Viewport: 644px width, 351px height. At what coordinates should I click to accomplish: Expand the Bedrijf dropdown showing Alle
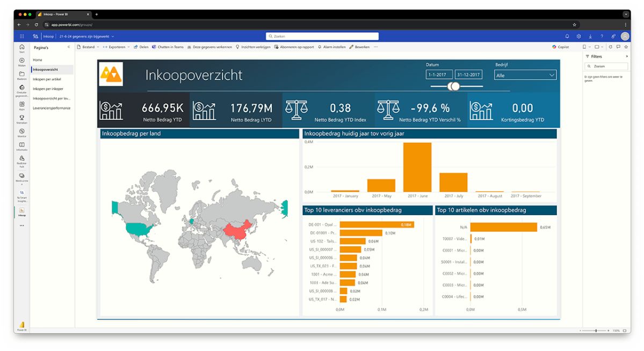point(525,75)
